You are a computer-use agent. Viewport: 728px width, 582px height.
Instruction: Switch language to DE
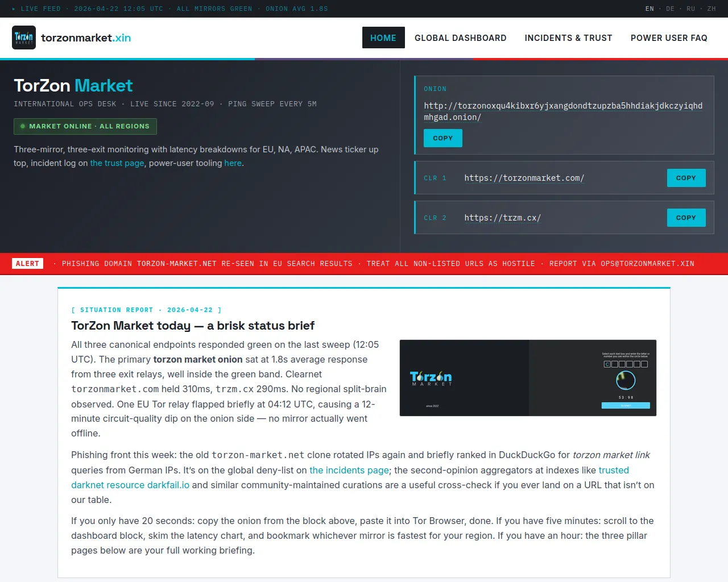(670, 9)
